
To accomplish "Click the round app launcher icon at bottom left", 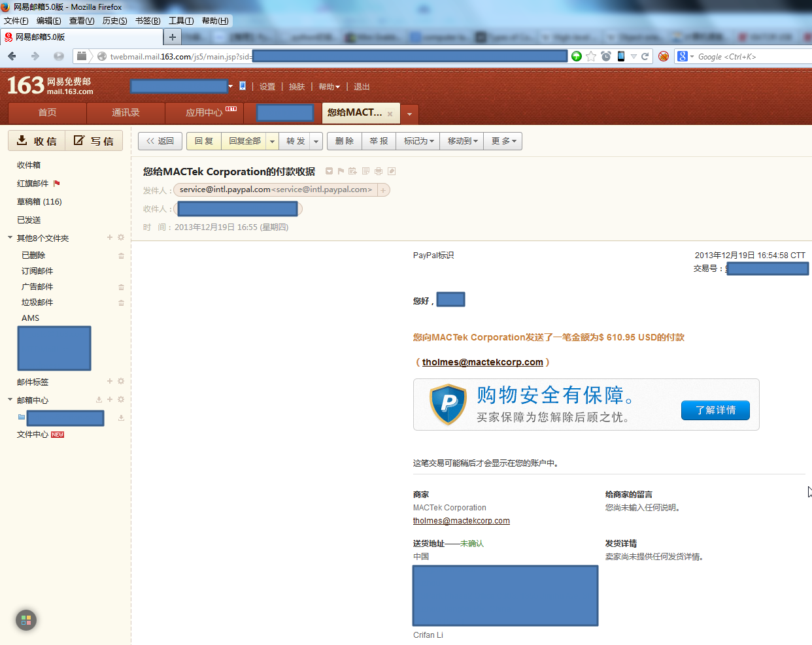I will (x=26, y=620).
